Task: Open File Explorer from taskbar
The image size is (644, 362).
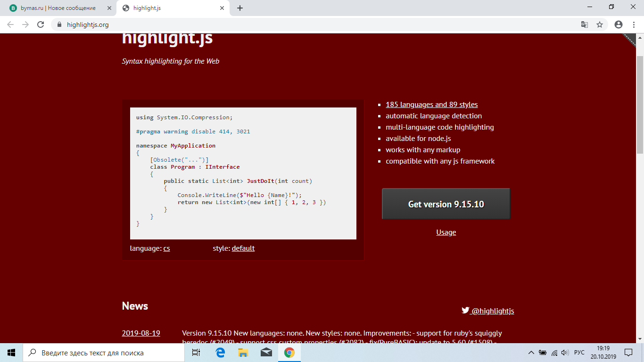Action: [243, 353]
